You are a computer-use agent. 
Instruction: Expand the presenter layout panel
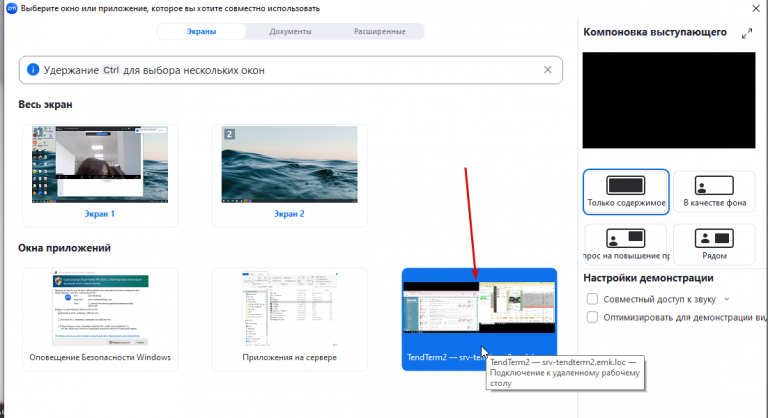(746, 33)
